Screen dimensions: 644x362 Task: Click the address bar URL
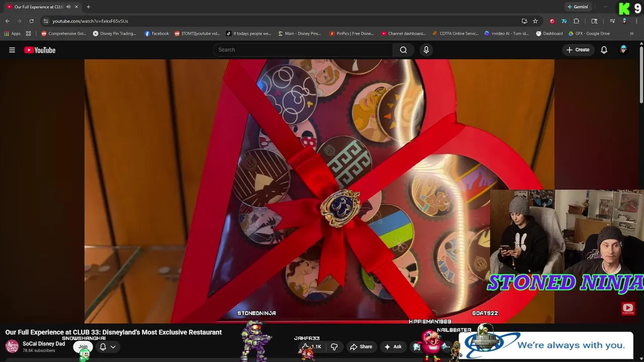coord(90,21)
